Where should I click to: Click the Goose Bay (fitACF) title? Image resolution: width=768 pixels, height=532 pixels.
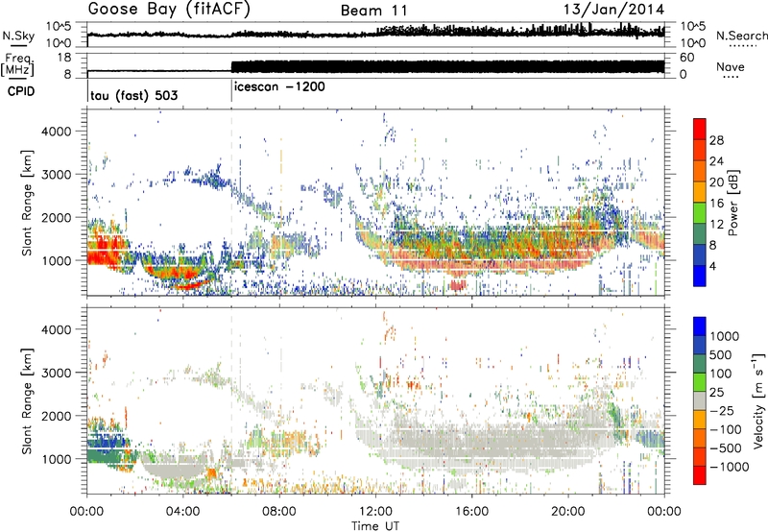(x=169, y=10)
